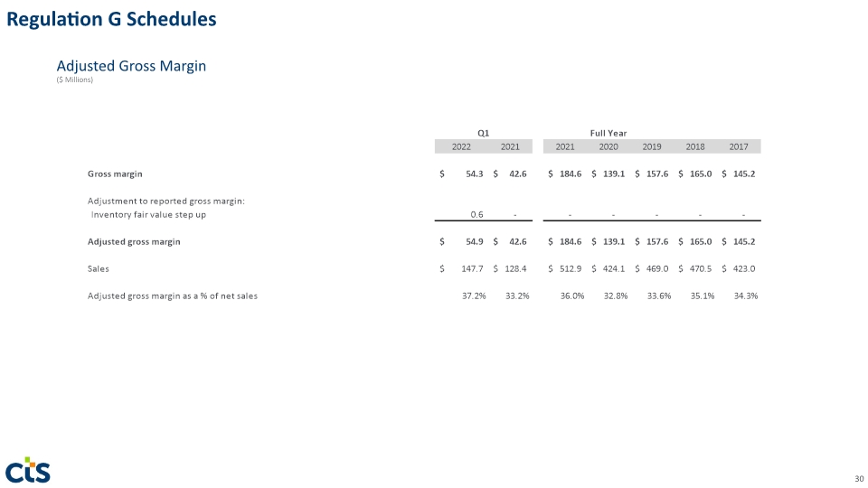Click the Gross margin row label
Image resolution: width=868 pixels, height=488 pixels.
coord(115,174)
